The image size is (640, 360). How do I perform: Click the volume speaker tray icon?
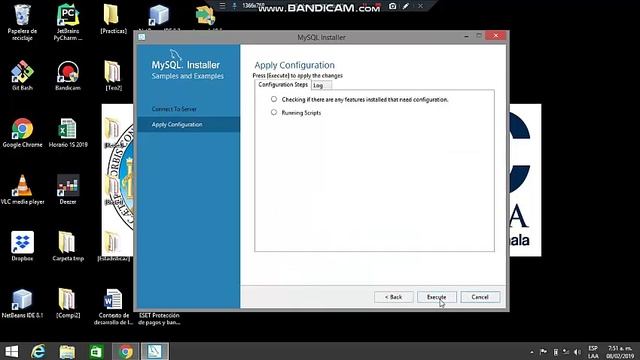(x=577, y=352)
